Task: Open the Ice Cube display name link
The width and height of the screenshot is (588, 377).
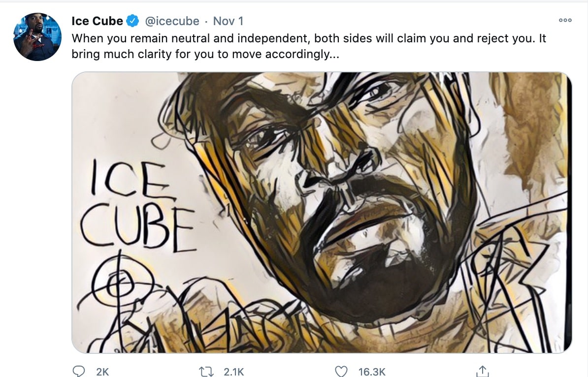Action: click(x=97, y=21)
